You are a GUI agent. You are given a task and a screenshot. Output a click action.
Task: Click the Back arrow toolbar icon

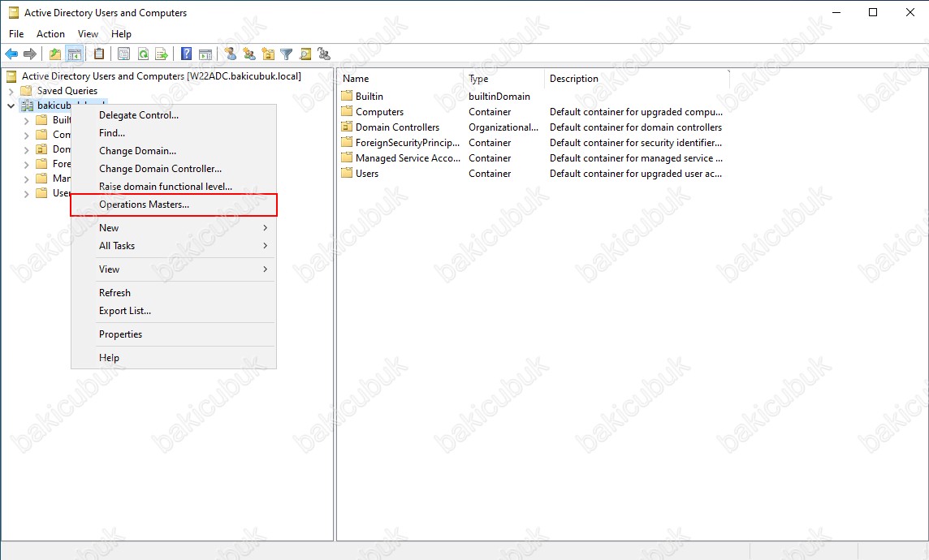[x=11, y=54]
